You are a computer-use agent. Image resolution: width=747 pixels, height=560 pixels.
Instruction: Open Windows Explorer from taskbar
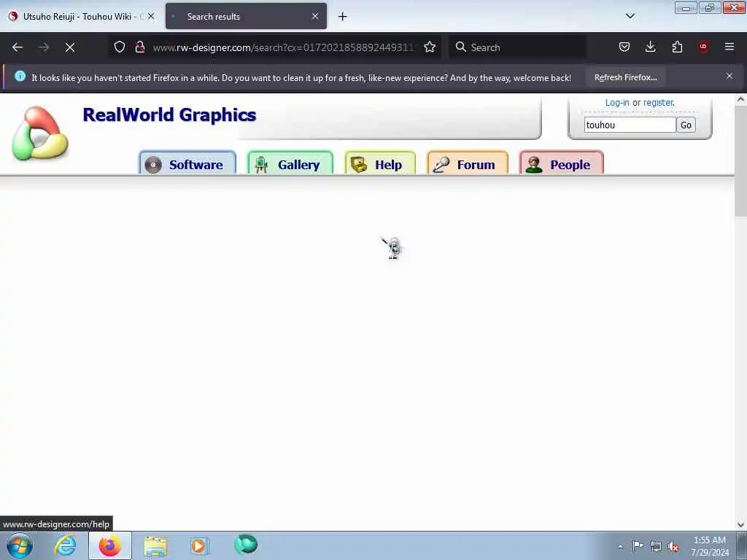point(155,545)
